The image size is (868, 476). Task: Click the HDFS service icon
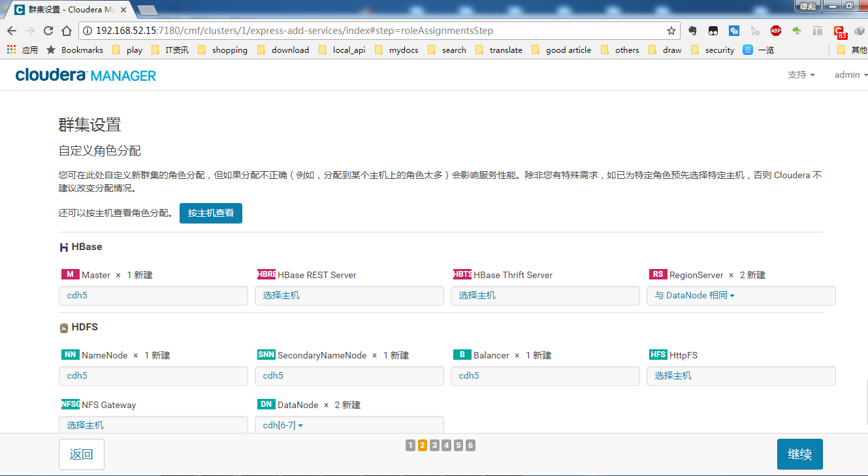click(63, 328)
